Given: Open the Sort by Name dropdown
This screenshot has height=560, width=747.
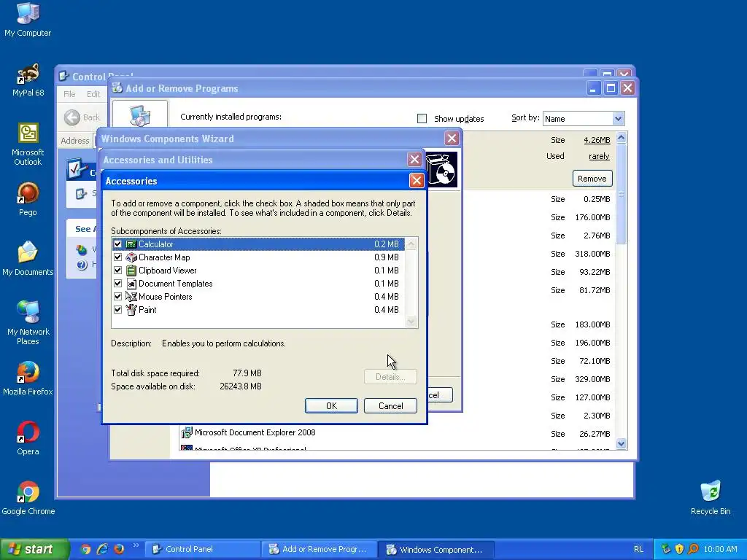Looking at the screenshot, I should pos(618,119).
